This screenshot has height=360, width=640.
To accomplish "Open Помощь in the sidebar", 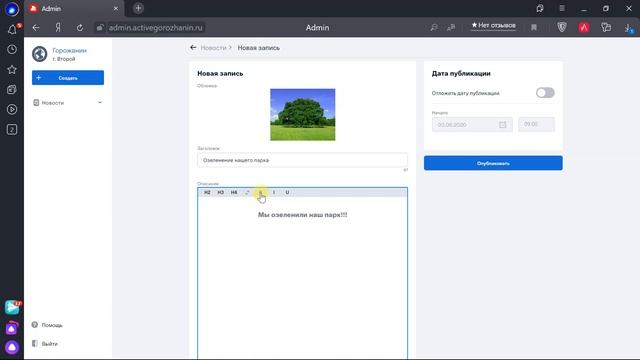I will click(x=52, y=325).
